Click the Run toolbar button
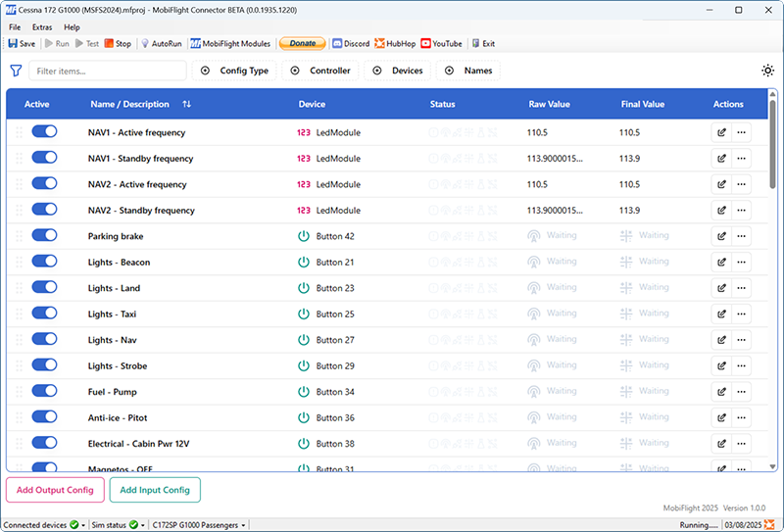The image size is (784, 532). (57, 43)
